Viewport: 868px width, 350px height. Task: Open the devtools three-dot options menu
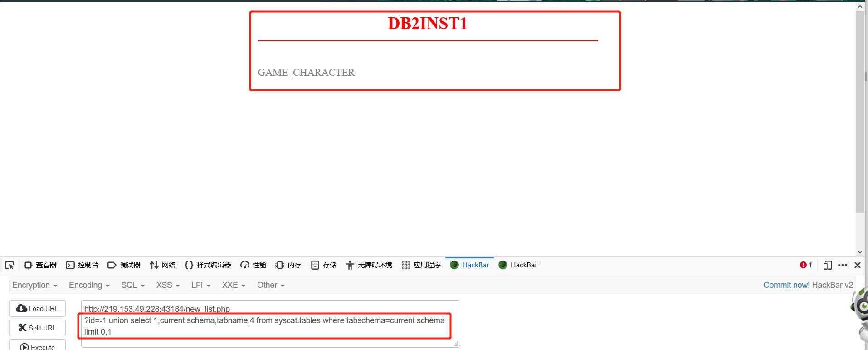click(x=843, y=265)
